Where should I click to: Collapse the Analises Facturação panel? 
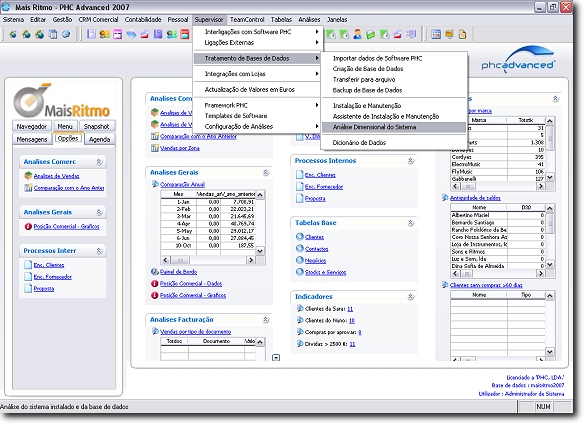tap(266, 320)
